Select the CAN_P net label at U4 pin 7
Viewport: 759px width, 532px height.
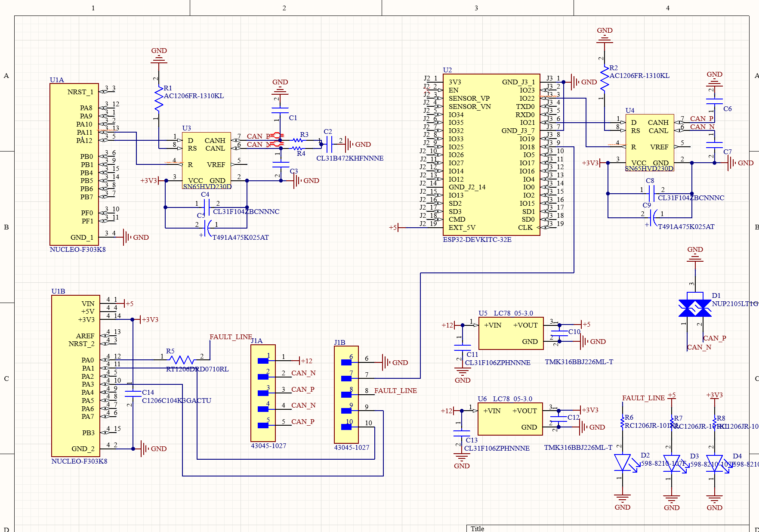pyautogui.click(x=702, y=119)
